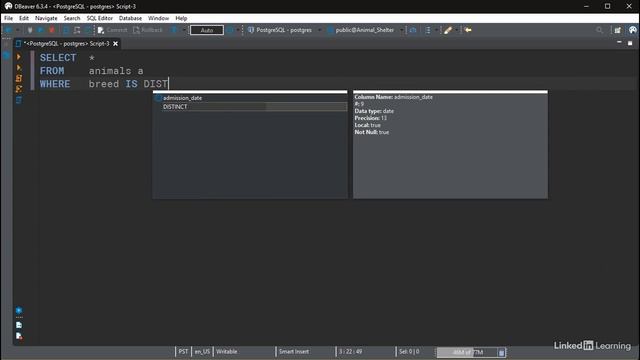The image size is (640, 360).
Task: Click the SELECT keyword in the editor
Action: pyautogui.click(x=58, y=58)
